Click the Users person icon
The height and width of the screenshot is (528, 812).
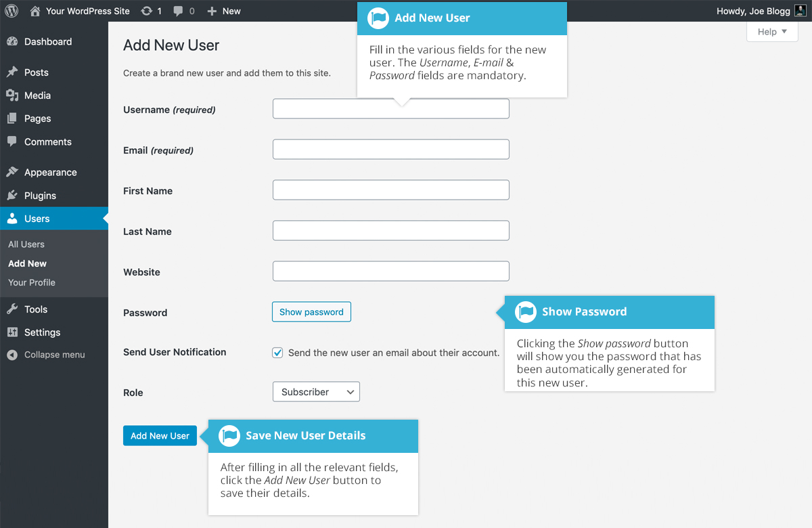(x=12, y=218)
